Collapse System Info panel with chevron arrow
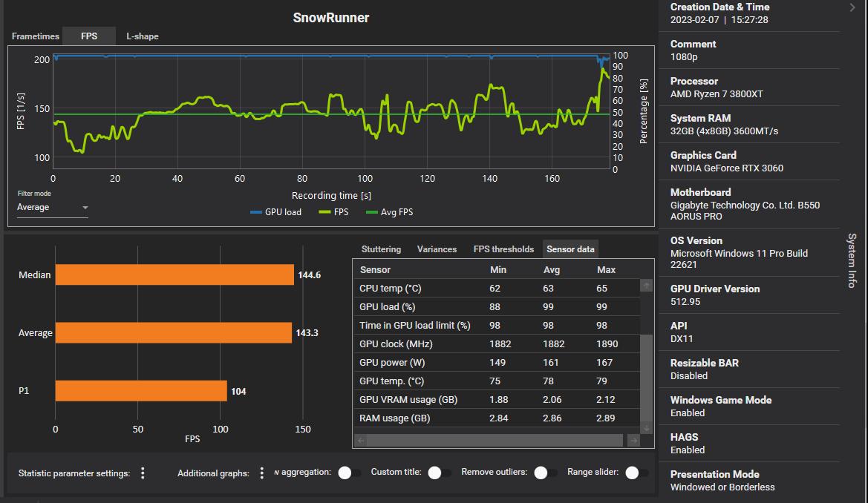 click(x=852, y=7)
